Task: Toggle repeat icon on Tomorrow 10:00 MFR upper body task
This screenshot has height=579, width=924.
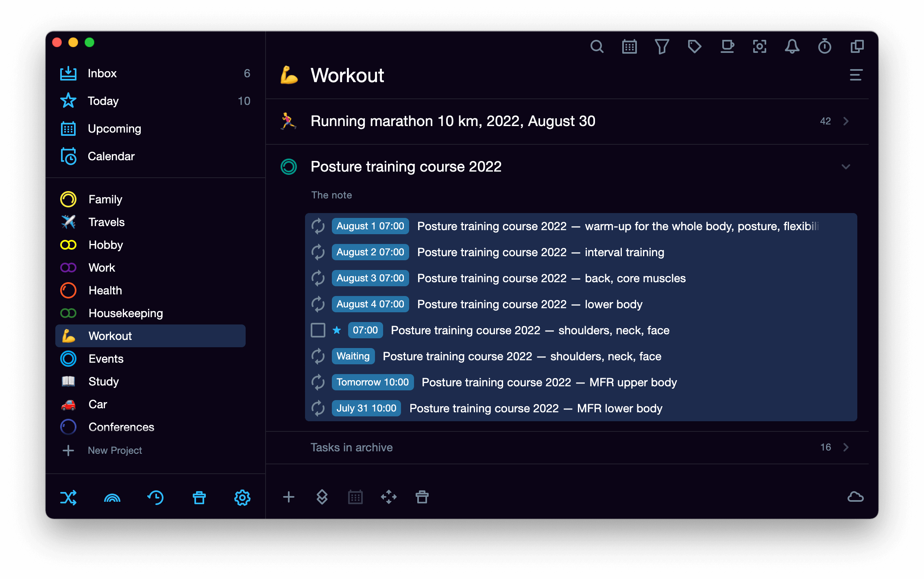Action: pyautogui.click(x=318, y=382)
